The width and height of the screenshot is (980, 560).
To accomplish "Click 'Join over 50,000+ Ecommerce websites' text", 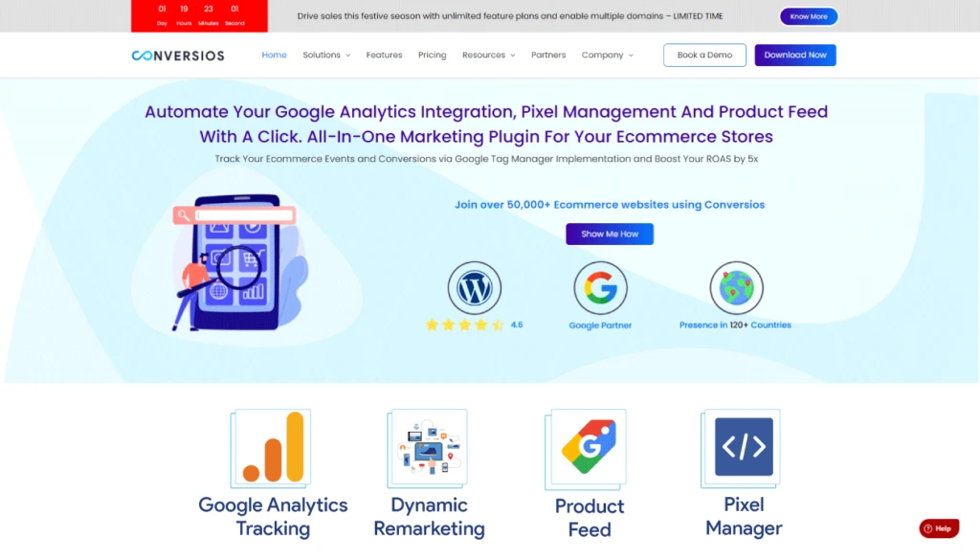I will point(610,205).
